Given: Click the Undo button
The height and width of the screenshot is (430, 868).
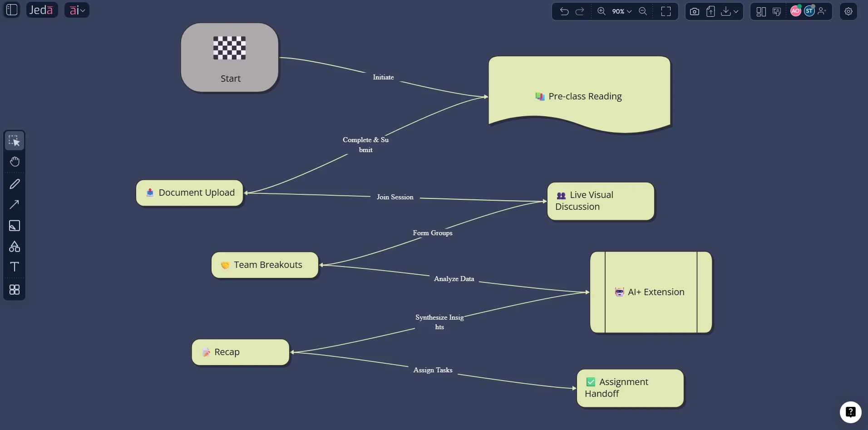Looking at the screenshot, I should click(563, 11).
